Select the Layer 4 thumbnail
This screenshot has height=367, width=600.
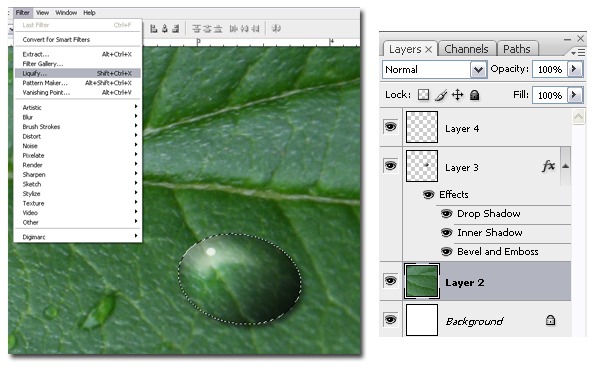pos(422,127)
